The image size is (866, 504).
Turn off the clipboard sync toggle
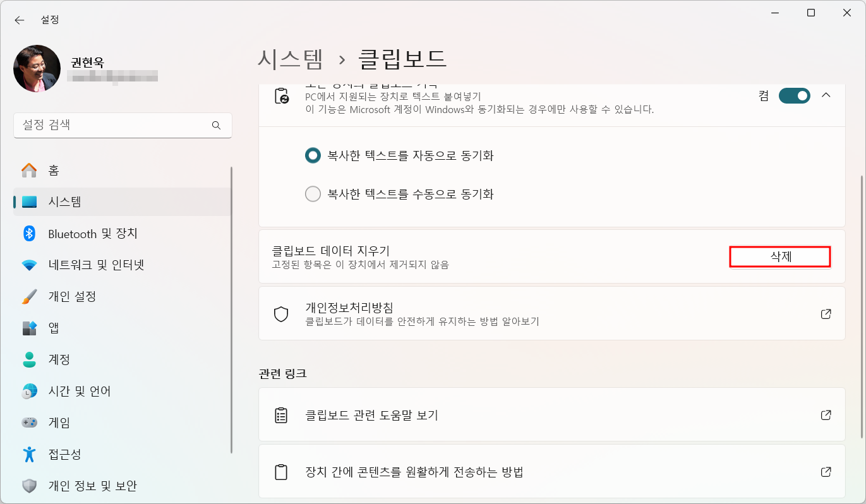pyautogui.click(x=794, y=95)
